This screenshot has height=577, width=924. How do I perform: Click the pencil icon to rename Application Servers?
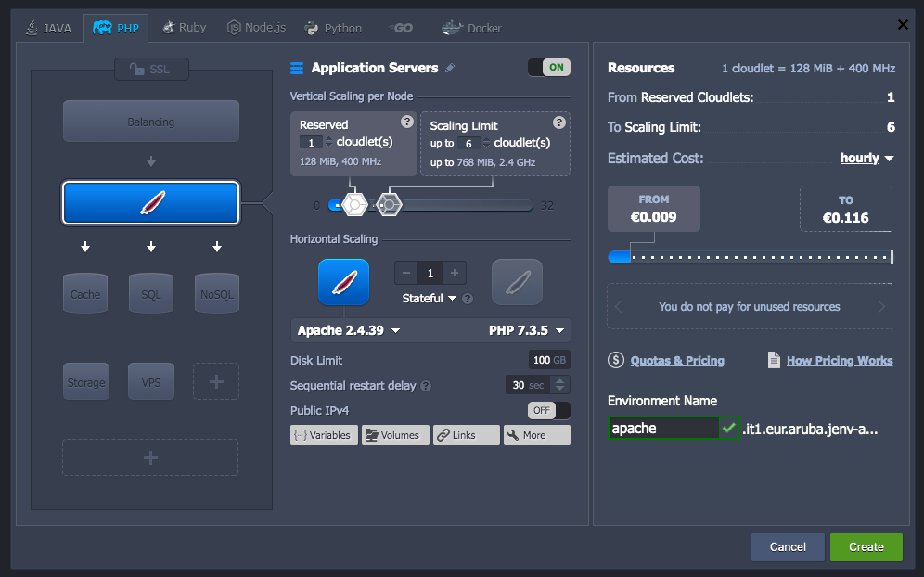pyautogui.click(x=449, y=68)
